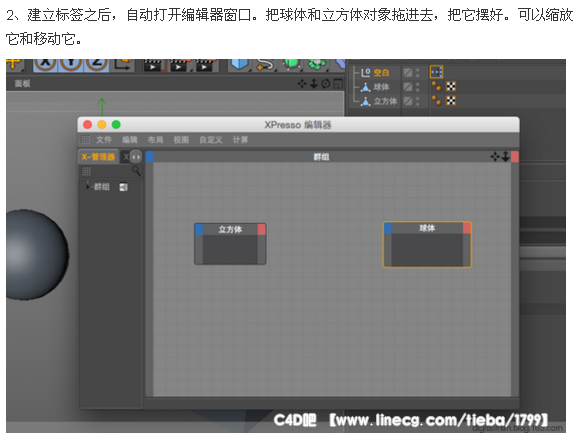574x437 pixels.
Task: Toggle visibility dots for 球体
Action: (418, 87)
